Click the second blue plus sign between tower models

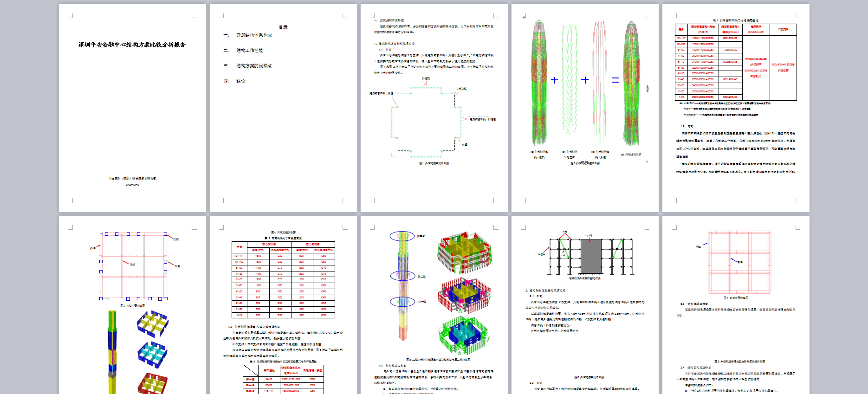click(x=585, y=80)
